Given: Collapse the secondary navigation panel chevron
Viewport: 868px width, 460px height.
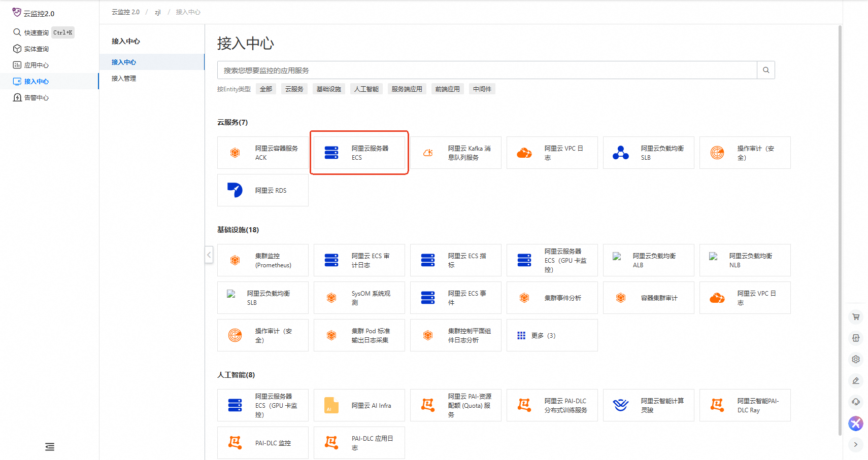Looking at the screenshot, I should click(209, 255).
